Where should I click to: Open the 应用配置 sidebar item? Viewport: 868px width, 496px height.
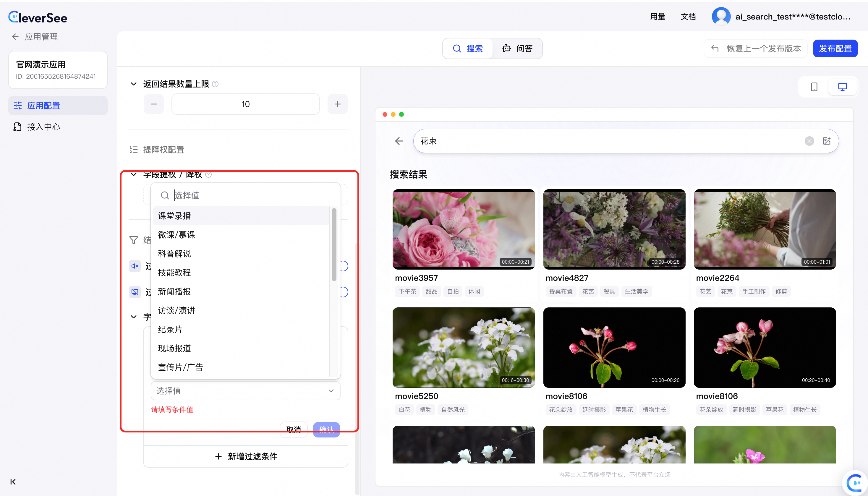pyautogui.click(x=58, y=106)
